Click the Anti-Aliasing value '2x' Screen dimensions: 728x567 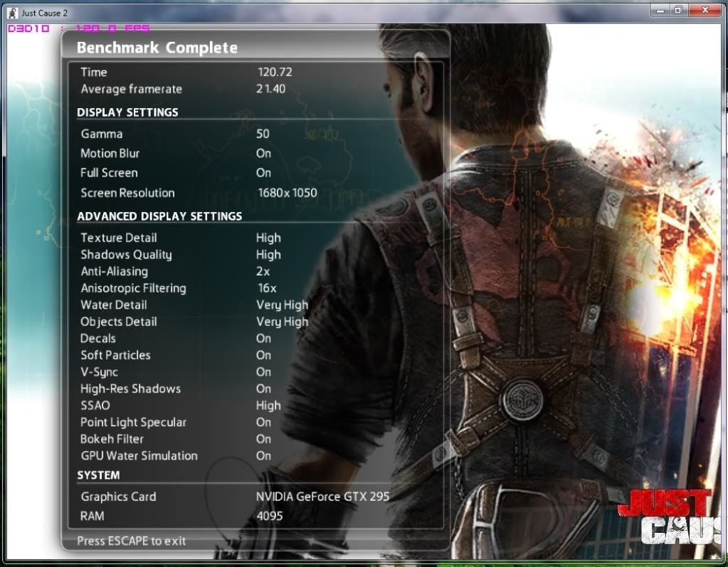[x=263, y=272]
